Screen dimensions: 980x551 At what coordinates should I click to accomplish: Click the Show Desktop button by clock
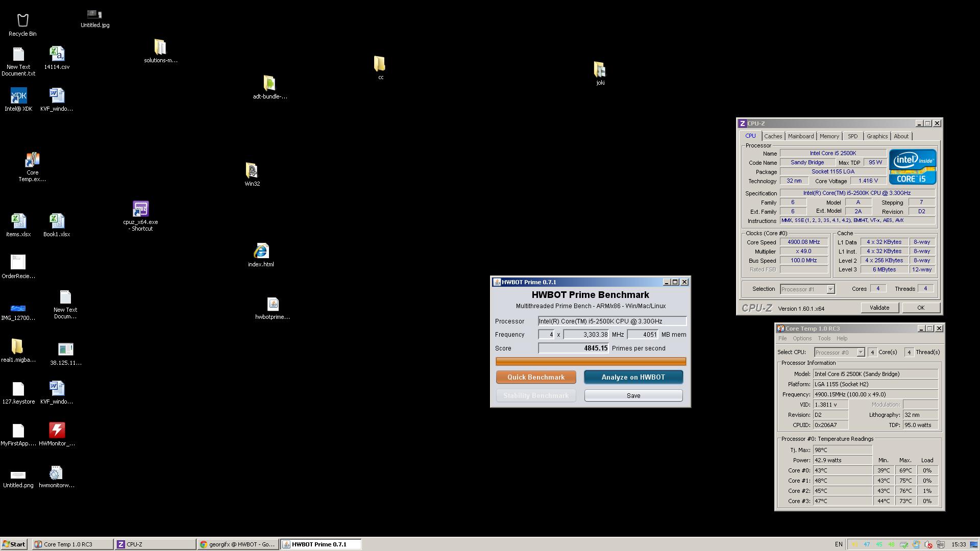[x=974, y=544]
